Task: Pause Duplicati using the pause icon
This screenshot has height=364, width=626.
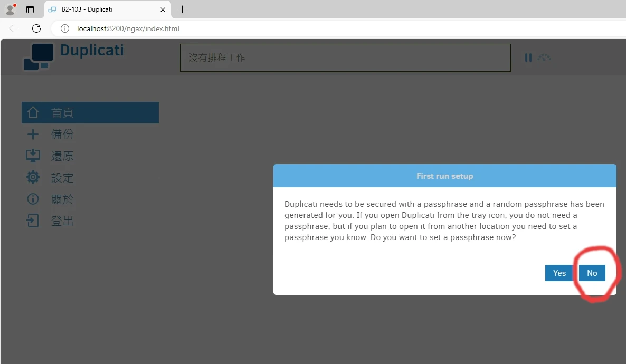Action: pyautogui.click(x=528, y=58)
